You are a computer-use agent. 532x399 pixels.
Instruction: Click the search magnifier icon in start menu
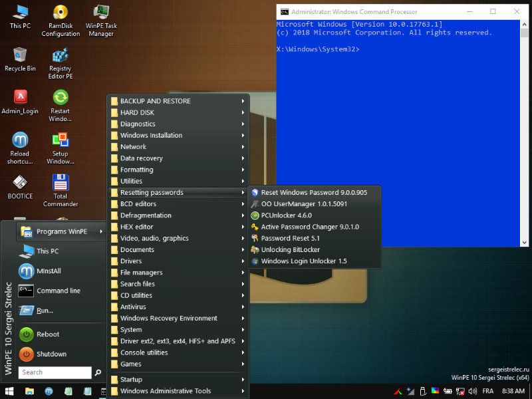click(x=98, y=372)
